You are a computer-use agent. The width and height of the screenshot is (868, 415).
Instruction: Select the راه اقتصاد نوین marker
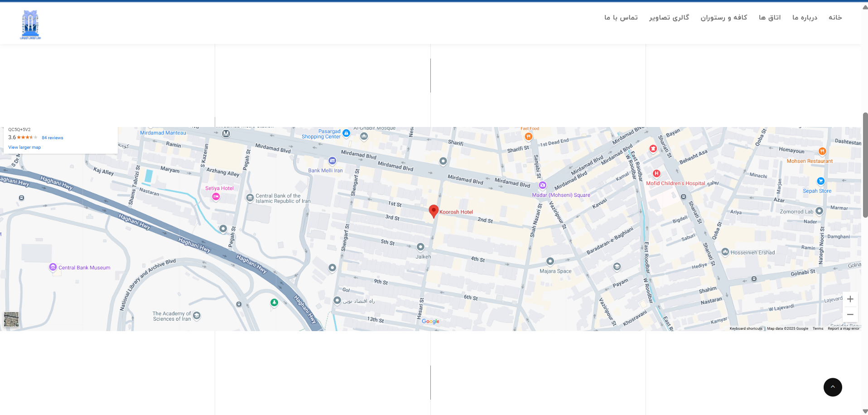tap(337, 300)
